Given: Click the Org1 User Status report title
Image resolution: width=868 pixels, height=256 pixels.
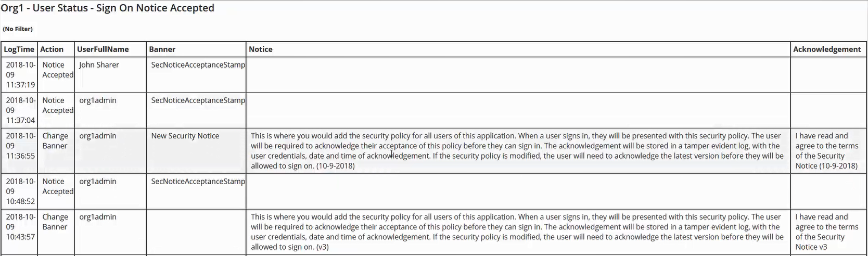Looking at the screenshot, I should tap(108, 8).
